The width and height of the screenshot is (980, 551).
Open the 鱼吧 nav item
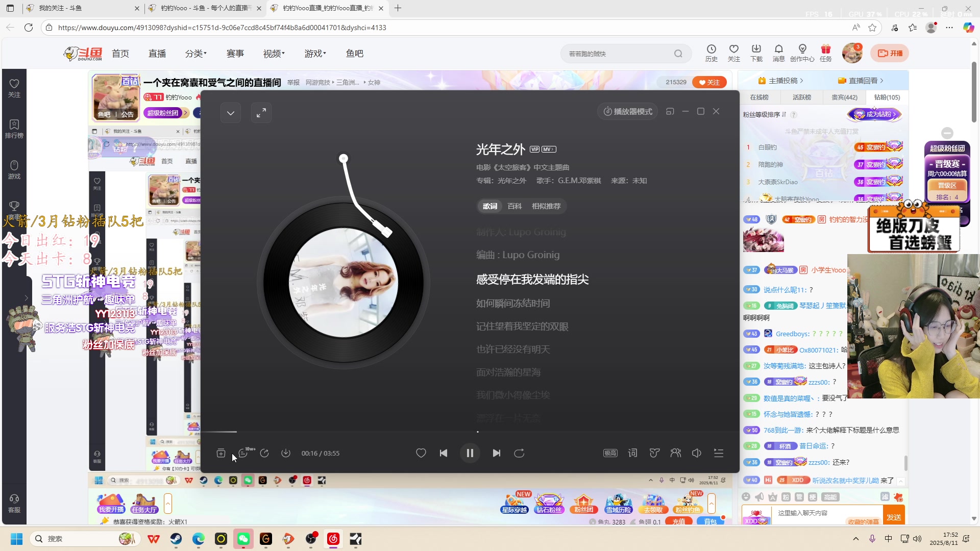tap(355, 54)
